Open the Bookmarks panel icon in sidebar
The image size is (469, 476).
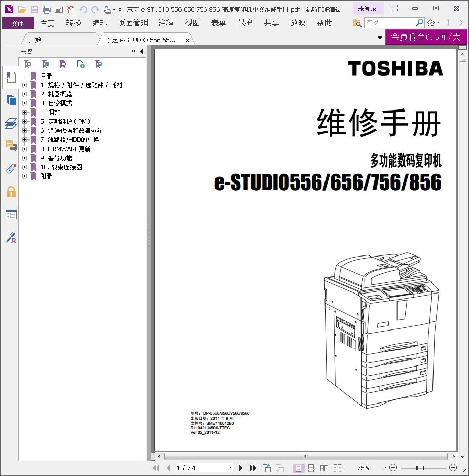pyautogui.click(x=11, y=78)
